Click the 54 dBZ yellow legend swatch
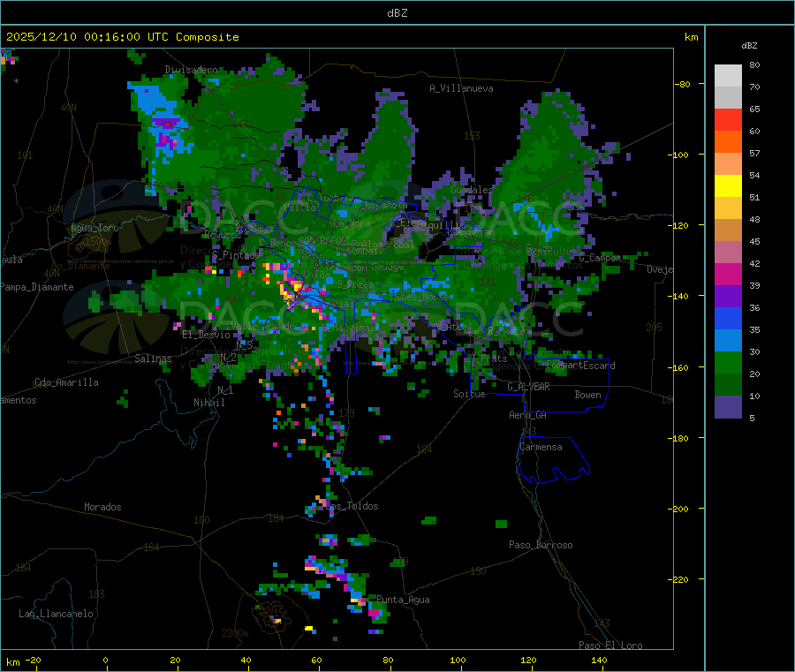The width and height of the screenshot is (795, 672). click(728, 186)
